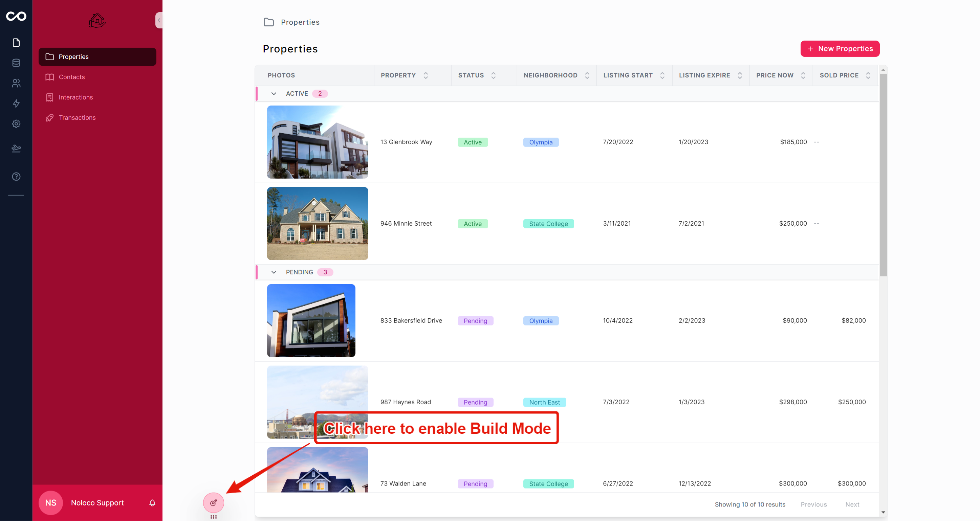
Task: Collapse the PENDING group
Action: (274, 272)
